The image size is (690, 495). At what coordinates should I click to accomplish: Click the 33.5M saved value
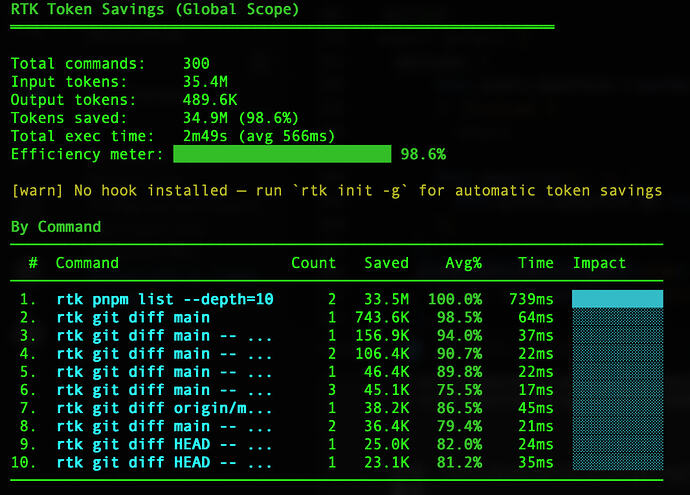(386, 299)
